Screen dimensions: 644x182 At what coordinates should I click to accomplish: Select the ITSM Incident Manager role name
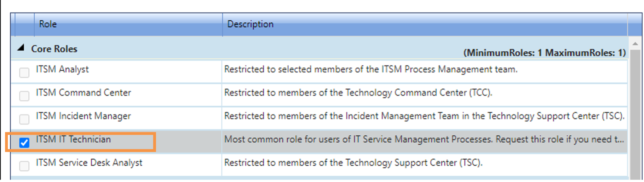point(83,116)
